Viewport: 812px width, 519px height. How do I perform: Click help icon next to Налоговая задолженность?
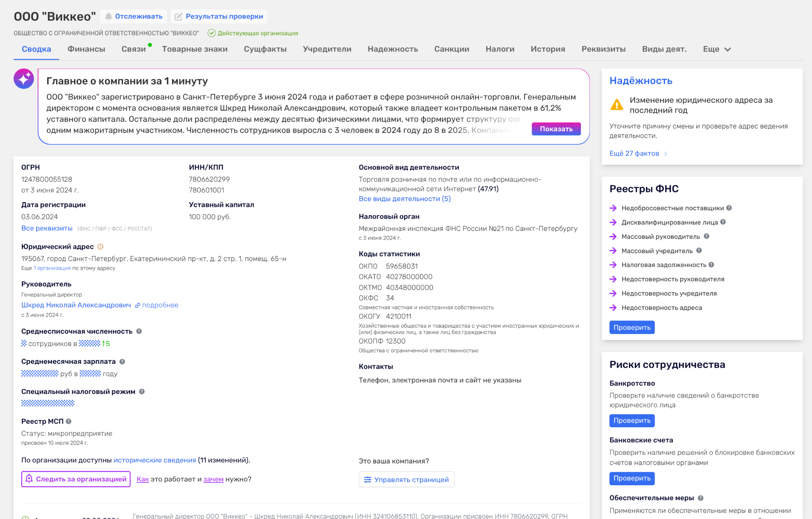tap(711, 265)
